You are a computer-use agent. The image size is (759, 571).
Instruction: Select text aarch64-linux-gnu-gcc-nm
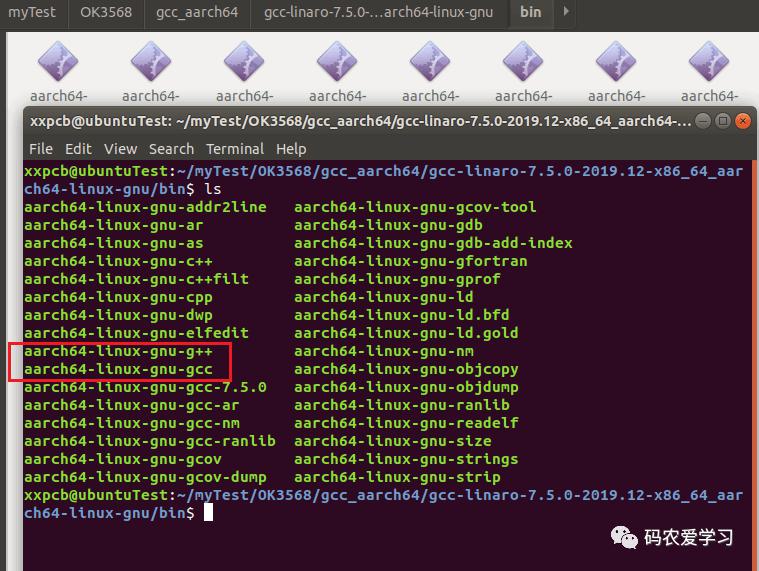click(132, 423)
